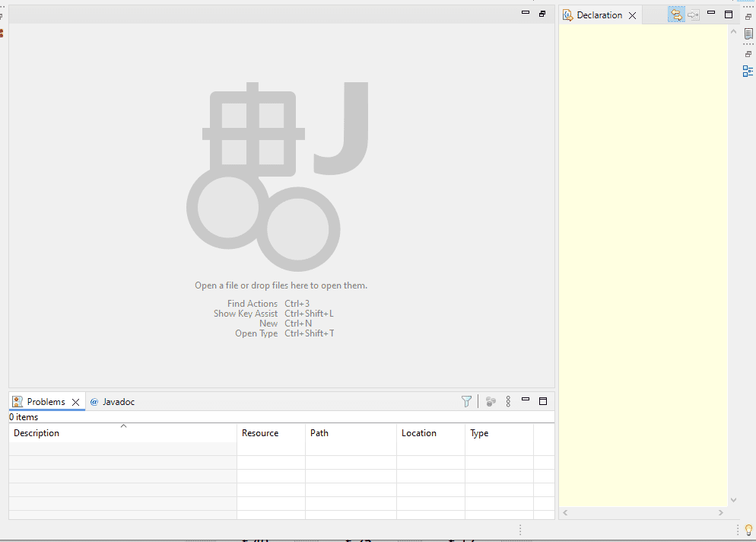The width and height of the screenshot is (756, 542).
Task: Sort problems by the Type column
Action: (499, 433)
